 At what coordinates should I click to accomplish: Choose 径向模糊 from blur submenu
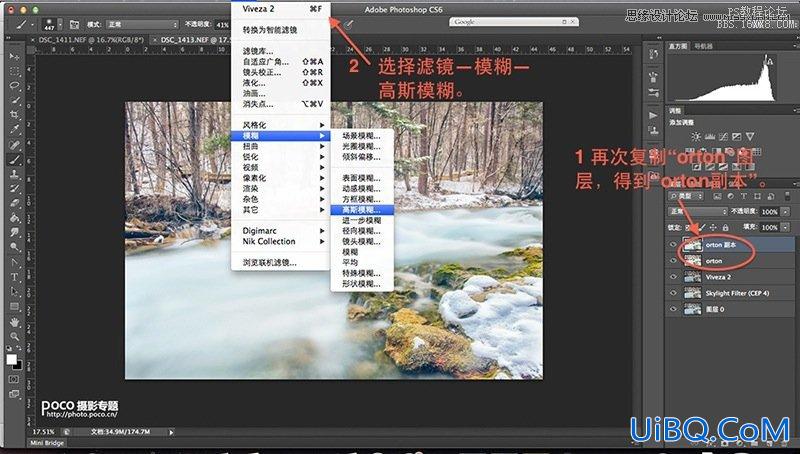pos(362,231)
